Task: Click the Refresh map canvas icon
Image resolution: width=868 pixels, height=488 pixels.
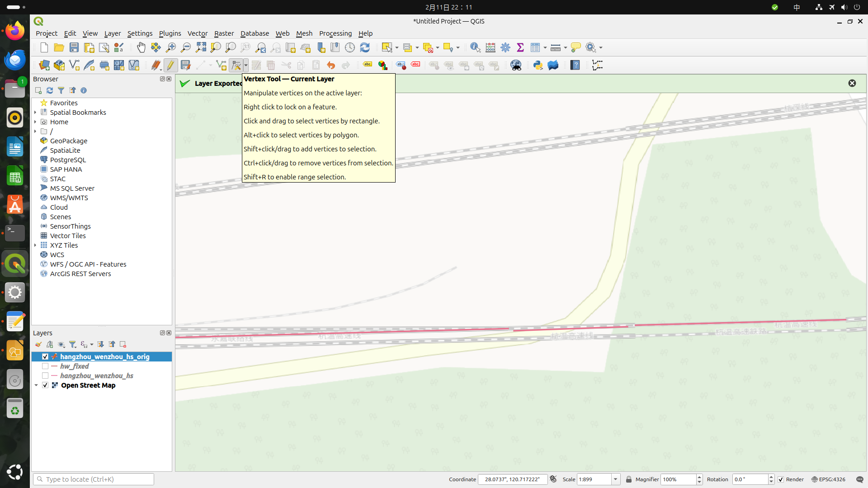Action: coord(365,47)
